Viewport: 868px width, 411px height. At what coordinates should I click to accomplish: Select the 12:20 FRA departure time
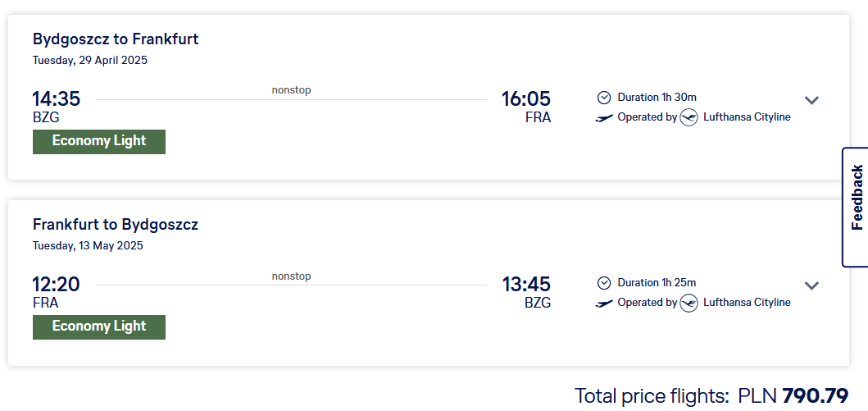click(56, 285)
